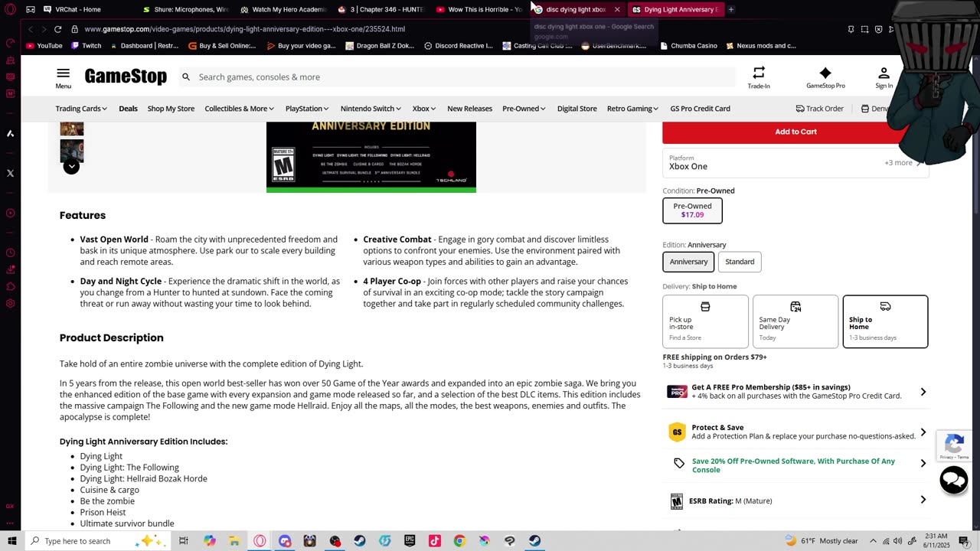
Task: Open Twitch bookmark
Action: [87, 46]
